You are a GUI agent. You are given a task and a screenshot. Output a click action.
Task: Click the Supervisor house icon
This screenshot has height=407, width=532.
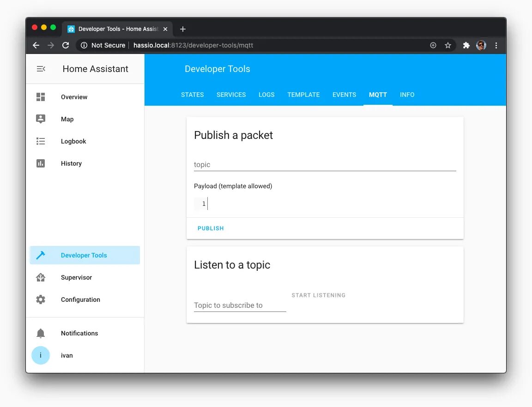pos(41,277)
